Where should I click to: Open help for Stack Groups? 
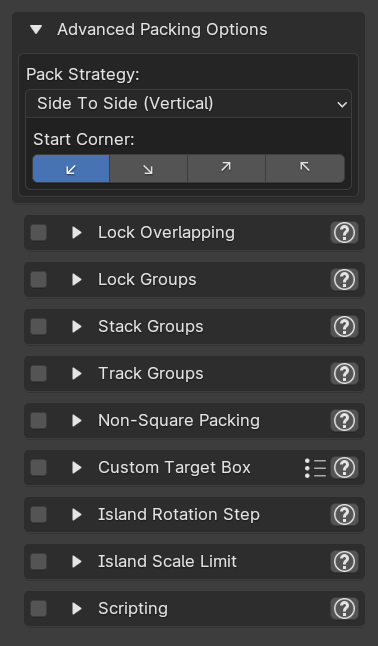tap(344, 327)
